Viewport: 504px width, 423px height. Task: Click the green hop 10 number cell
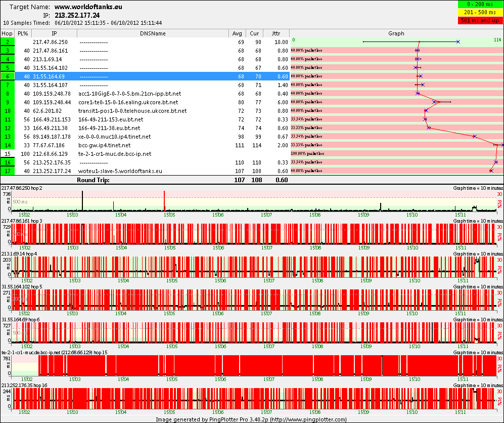point(7,111)
